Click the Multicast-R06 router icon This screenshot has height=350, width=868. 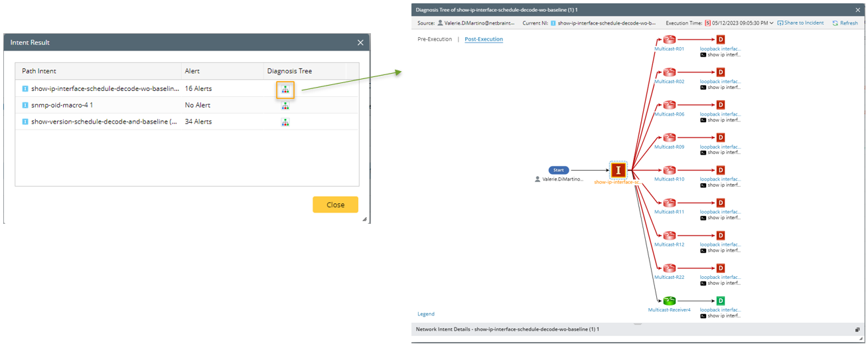click(x=669, y=105)
